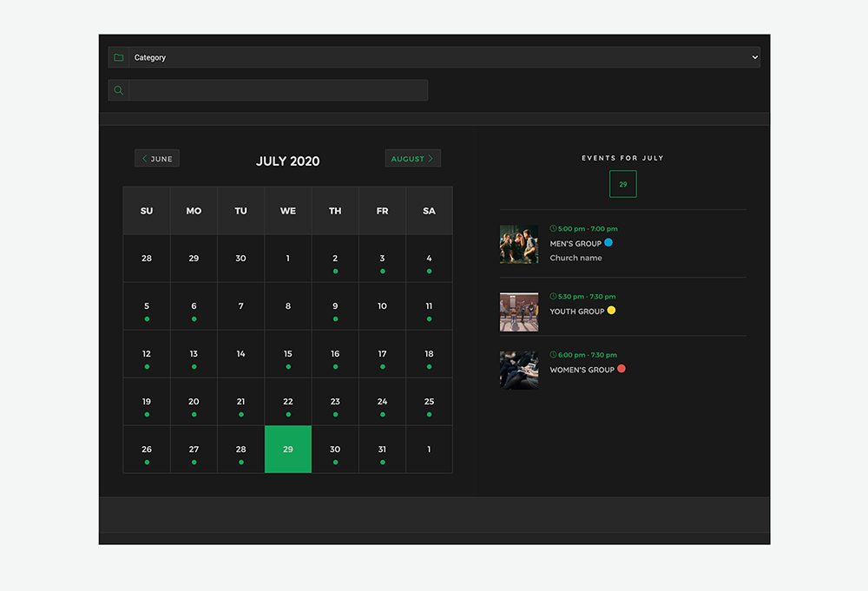Click the Category dropdown arrow

coord(754,57)
